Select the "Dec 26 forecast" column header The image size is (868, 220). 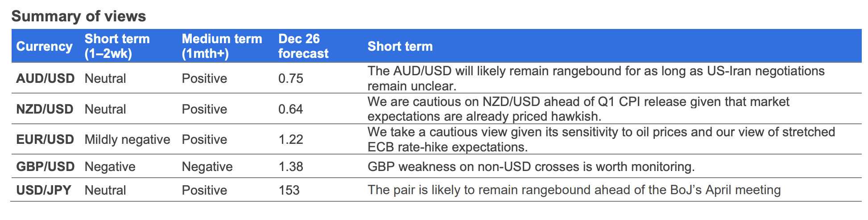(x=303, y=46)
